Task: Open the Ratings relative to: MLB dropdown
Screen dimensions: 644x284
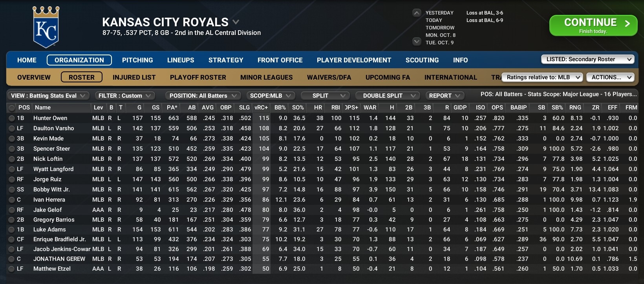Action: (x=542, y=77)
